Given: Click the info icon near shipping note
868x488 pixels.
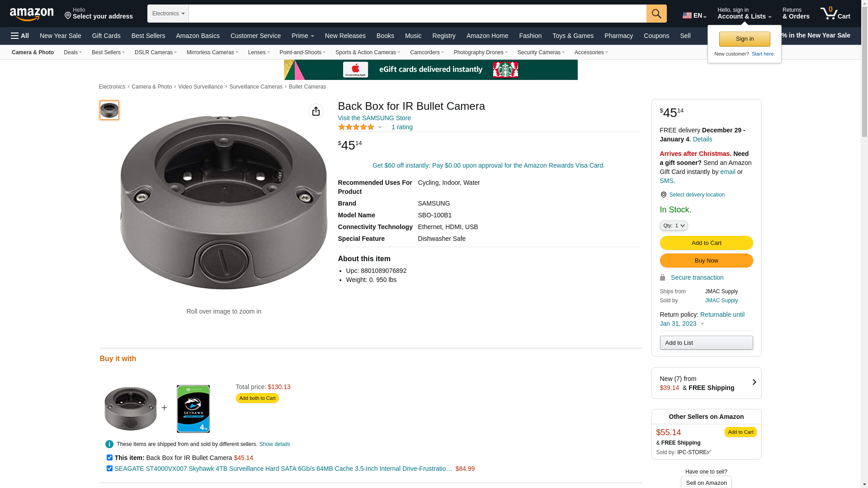Looking at the screenshot, I should (x=109, y=444).
